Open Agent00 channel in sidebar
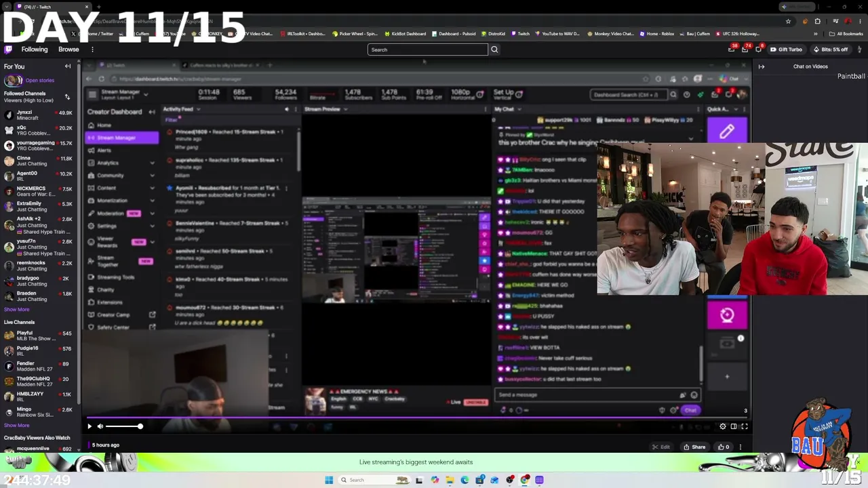The image size is (868, 488). click(38, 176)
